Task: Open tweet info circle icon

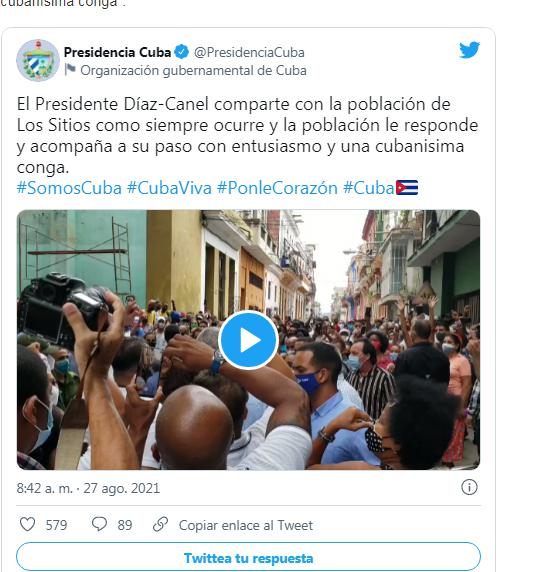Action: (469, 487)
